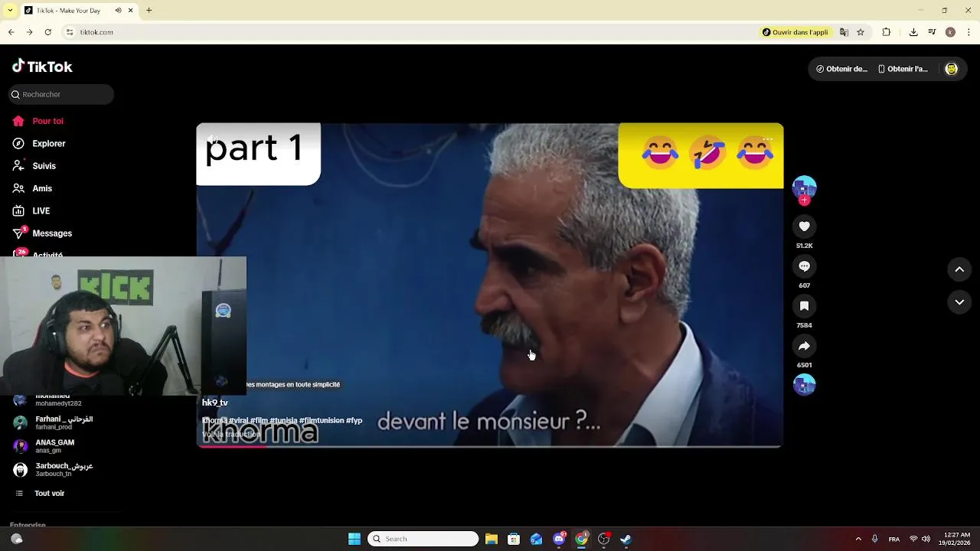The width and height of the screenshot is (980, 551).
Task: Open video more options ellipsis
Action: coord(767,139)
